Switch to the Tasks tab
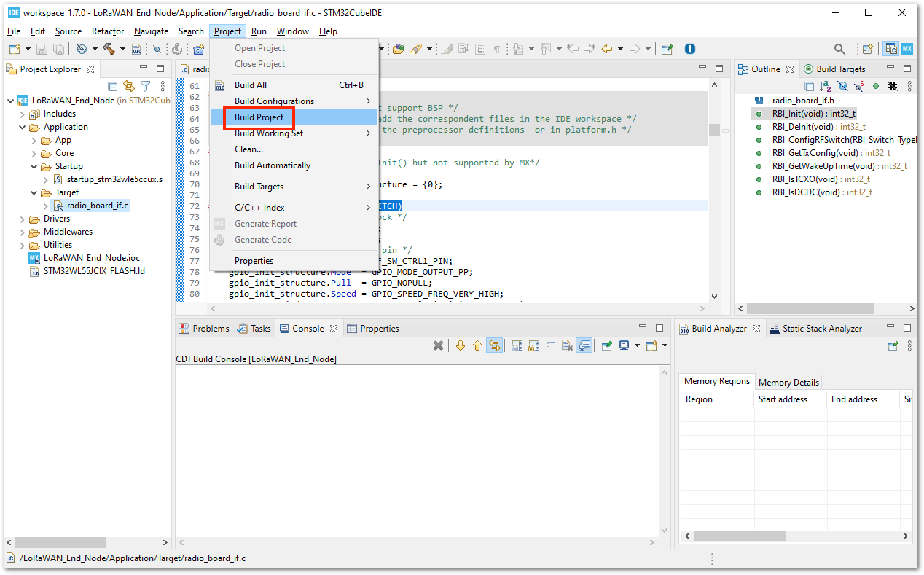 click(254, 329)
